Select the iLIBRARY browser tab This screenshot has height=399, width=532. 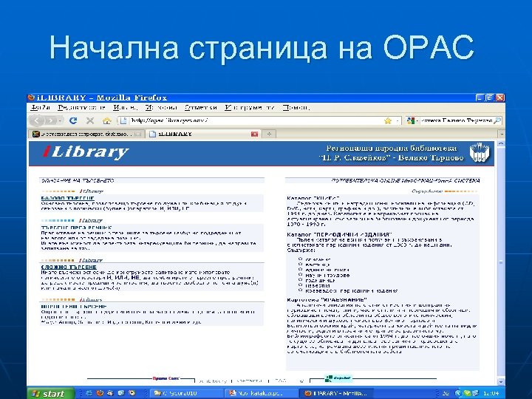pyautogui.click(x=204, y=134)
